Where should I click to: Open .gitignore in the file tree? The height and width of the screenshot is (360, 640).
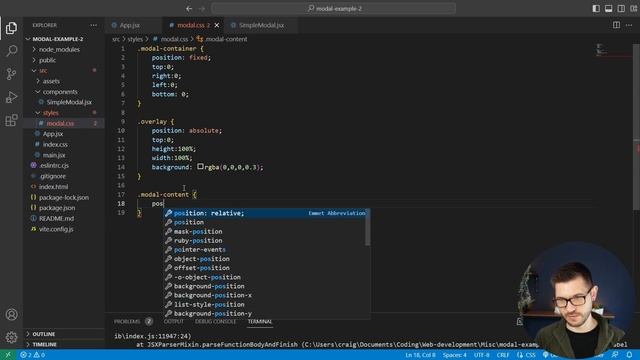[63, 176]
